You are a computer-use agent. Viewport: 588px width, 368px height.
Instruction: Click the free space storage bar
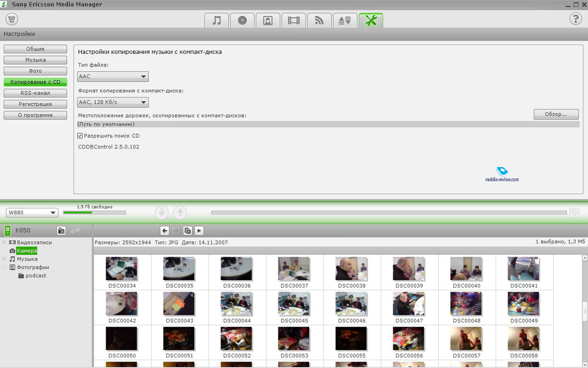(x=94, y=213)
